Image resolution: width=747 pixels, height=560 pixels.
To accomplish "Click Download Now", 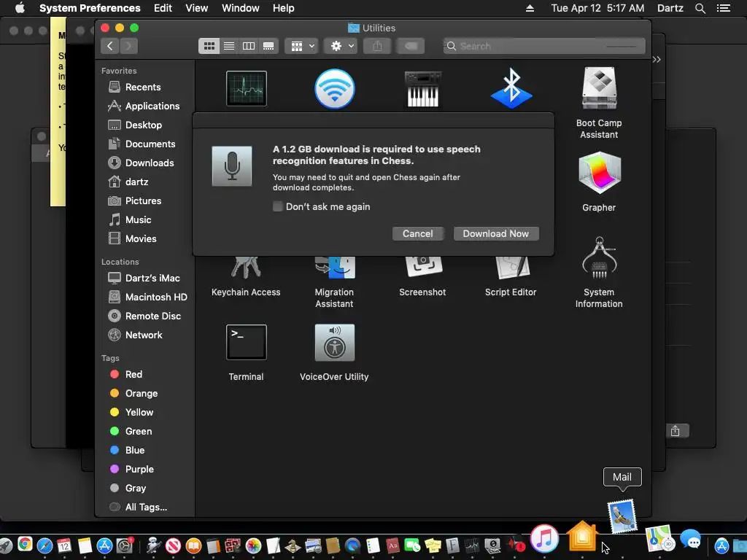I will point(496,234).
